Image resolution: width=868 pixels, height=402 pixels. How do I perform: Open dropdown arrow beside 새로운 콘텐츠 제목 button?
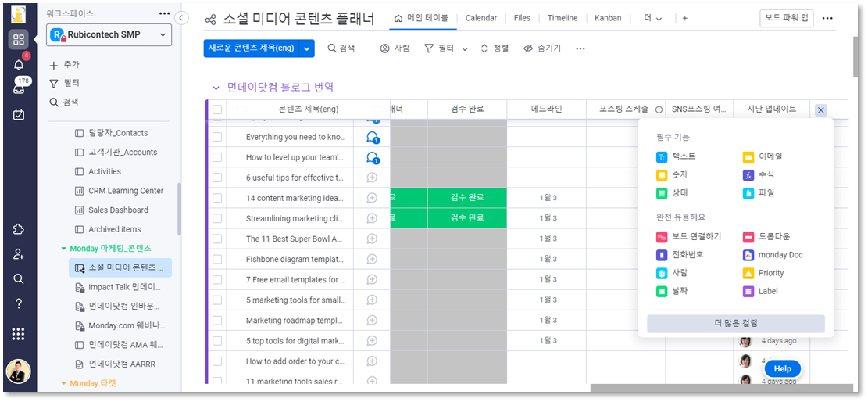click(307, 48)
